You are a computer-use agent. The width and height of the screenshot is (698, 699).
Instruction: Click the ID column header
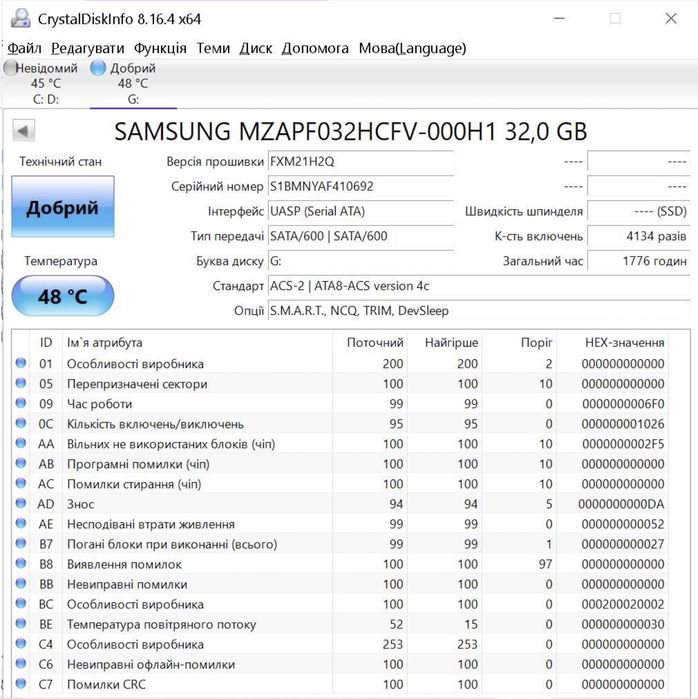click(46, 342)
